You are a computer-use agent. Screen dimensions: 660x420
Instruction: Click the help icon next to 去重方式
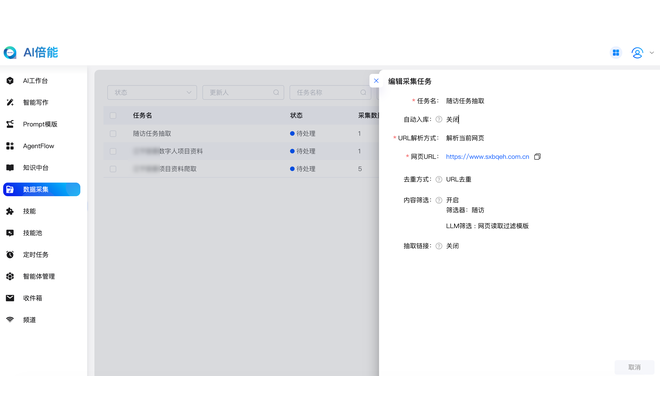[x=439, y=179]
